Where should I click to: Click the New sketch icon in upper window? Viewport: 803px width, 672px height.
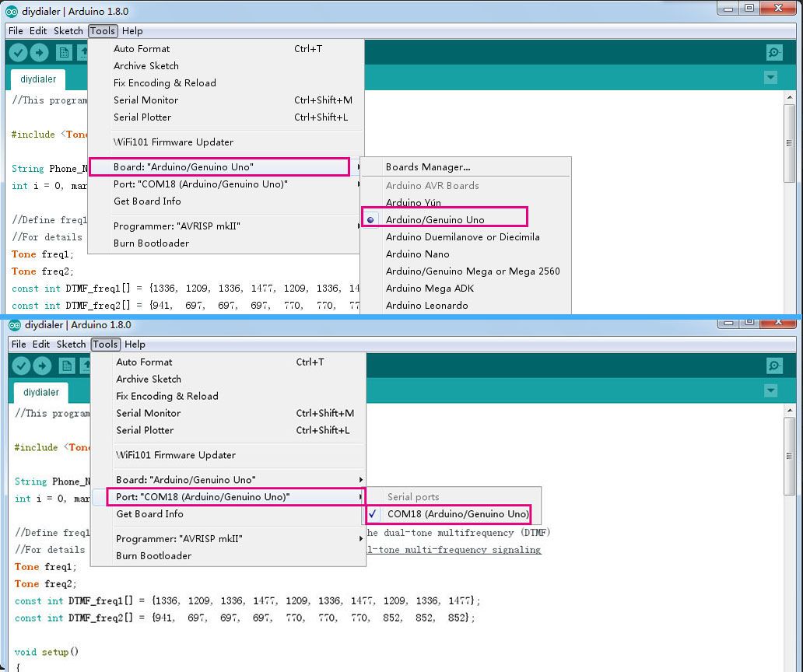point(64,52)
